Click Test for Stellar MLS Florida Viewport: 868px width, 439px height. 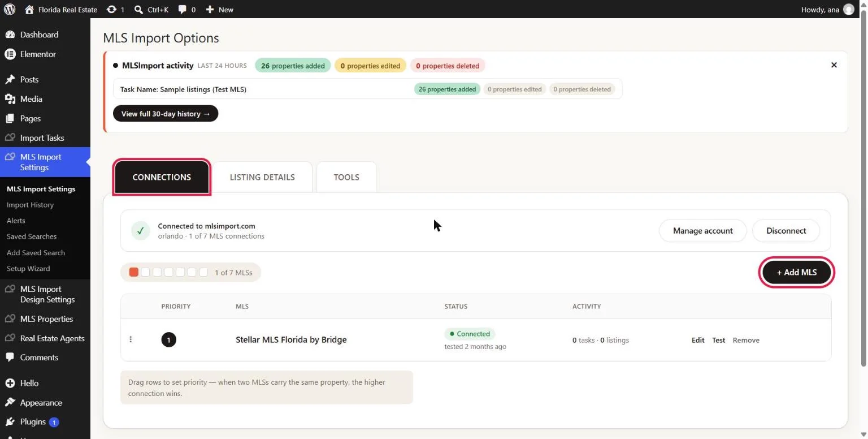tap(718, 340)
